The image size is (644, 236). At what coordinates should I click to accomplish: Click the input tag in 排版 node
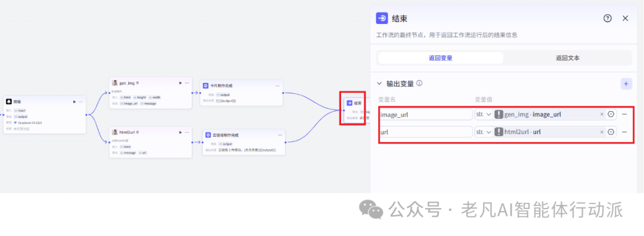(x=20, y=111)
